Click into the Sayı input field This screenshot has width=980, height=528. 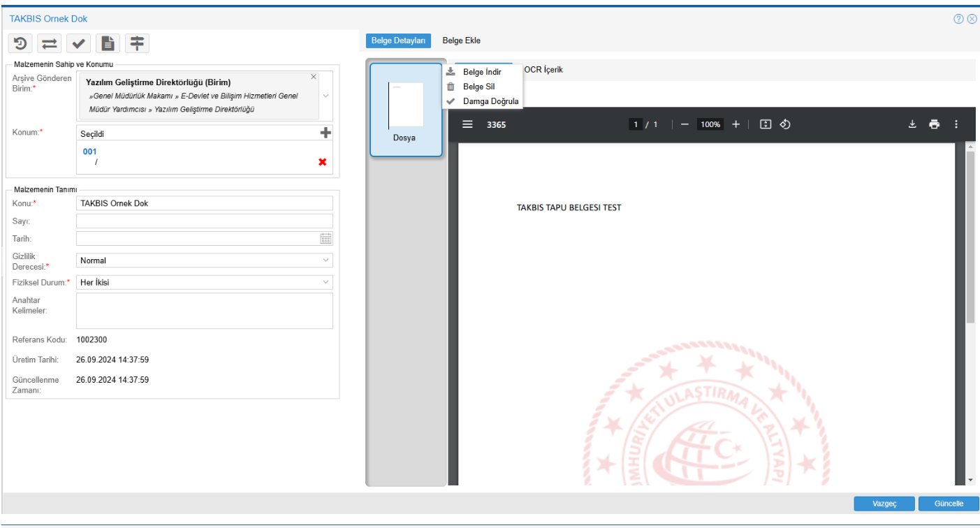[204, 221]
